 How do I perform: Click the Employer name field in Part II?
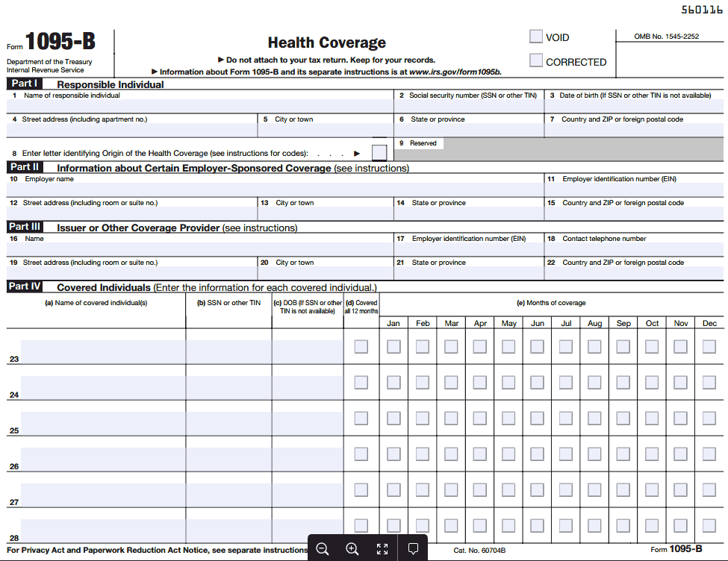(275, 190)
